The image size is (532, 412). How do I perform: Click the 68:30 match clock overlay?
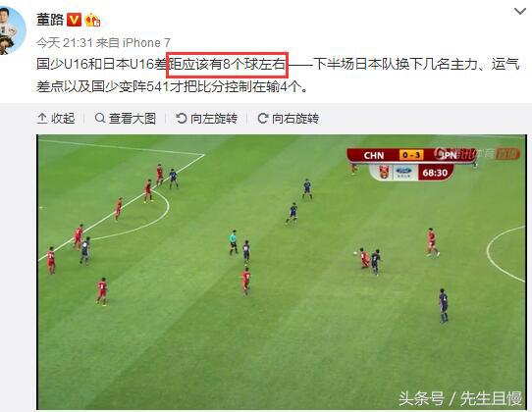(x=435, y=173)
